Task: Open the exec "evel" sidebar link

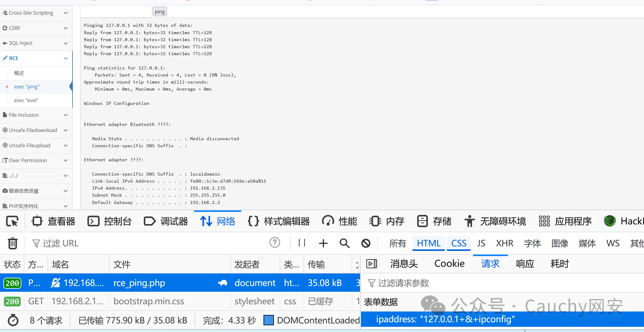Action: [26, 101]
